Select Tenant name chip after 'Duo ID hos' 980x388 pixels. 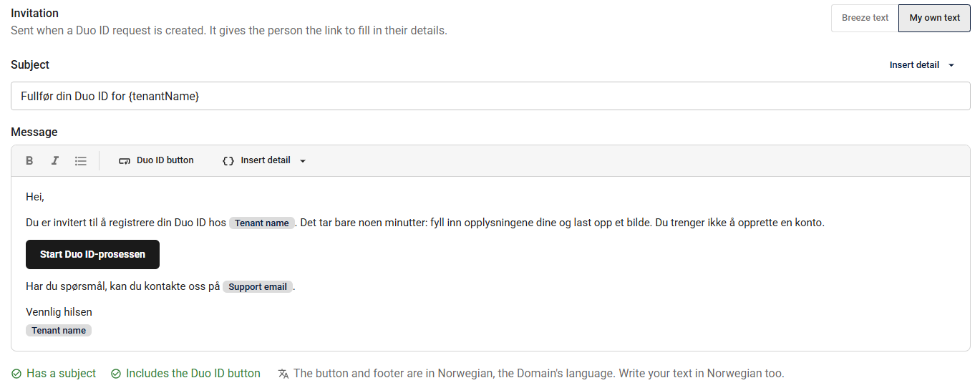pyautogui.click(x=262, y=223)
